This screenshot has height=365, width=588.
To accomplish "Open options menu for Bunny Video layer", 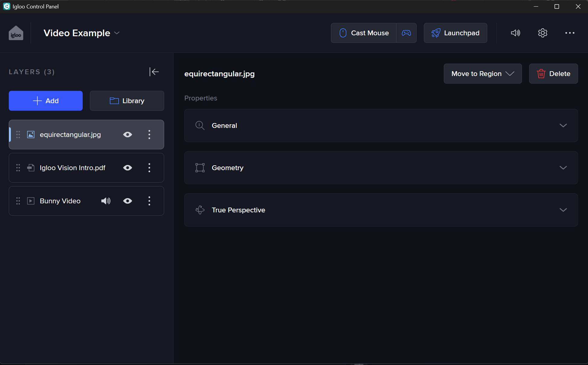I will [x=149, y=201].
